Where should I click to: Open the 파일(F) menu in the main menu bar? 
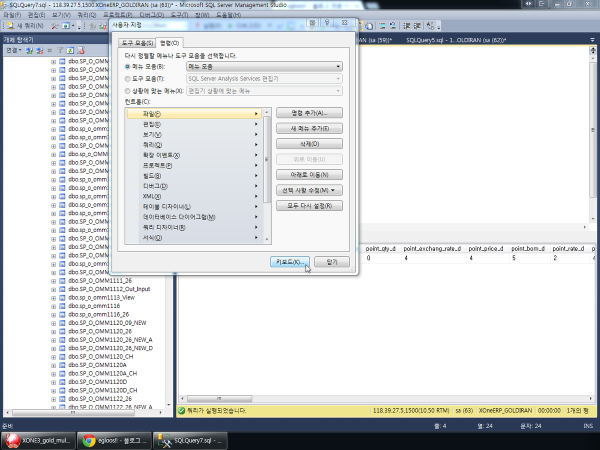[x=12, y=15]
